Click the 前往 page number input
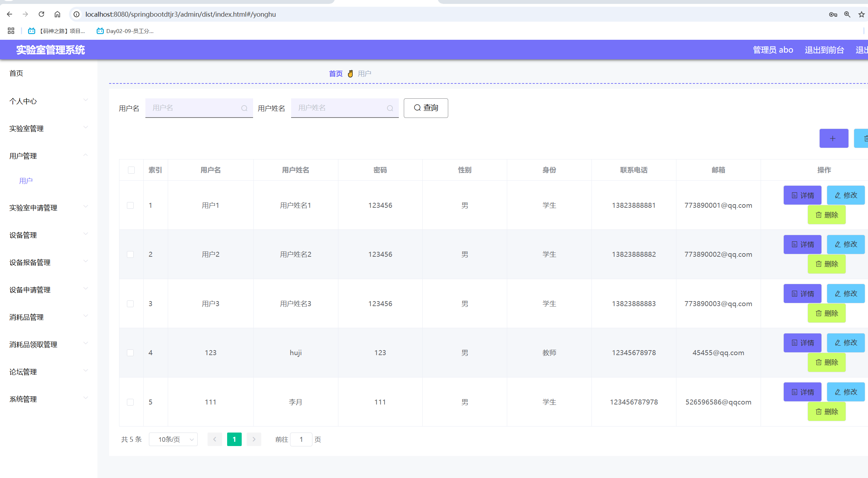The image size is (868, 478). 301,439
